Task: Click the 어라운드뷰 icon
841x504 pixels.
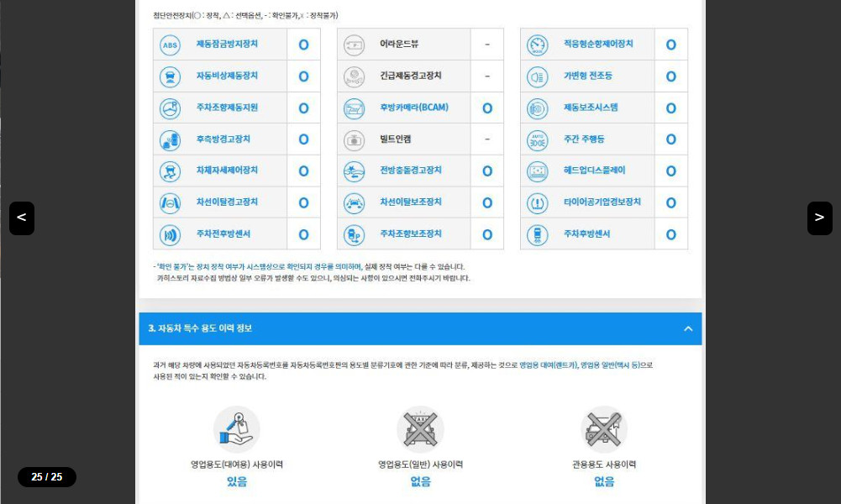Action: coord(354,45)
